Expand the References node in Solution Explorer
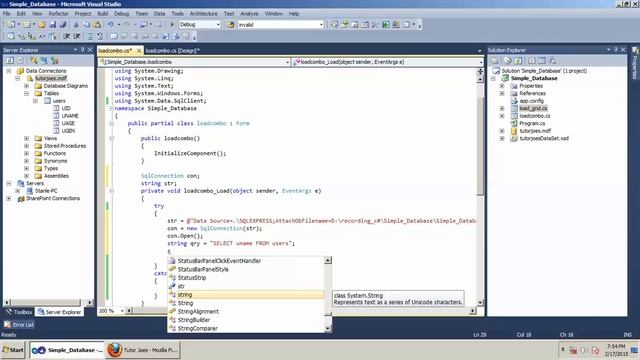640x360 pixels. point(502,93)
